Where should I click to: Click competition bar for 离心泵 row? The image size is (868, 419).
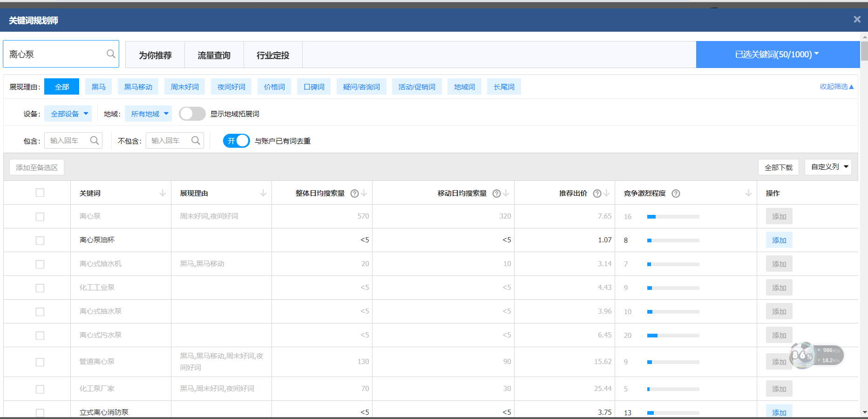673,217
